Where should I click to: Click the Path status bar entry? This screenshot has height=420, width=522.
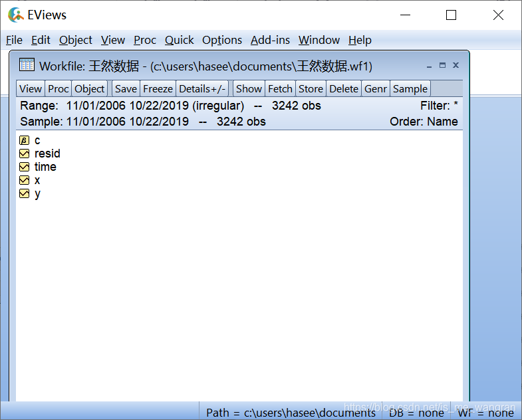(291, 413)
